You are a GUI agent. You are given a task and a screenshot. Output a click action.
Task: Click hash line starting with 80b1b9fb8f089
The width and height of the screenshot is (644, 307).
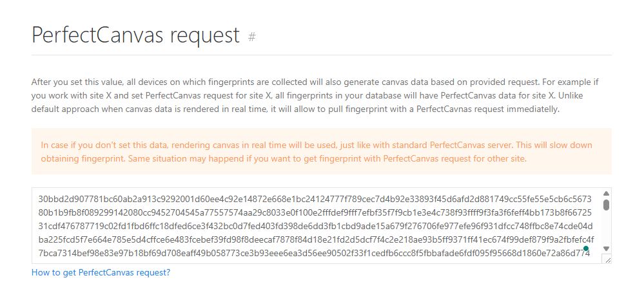tap(313, 213)
